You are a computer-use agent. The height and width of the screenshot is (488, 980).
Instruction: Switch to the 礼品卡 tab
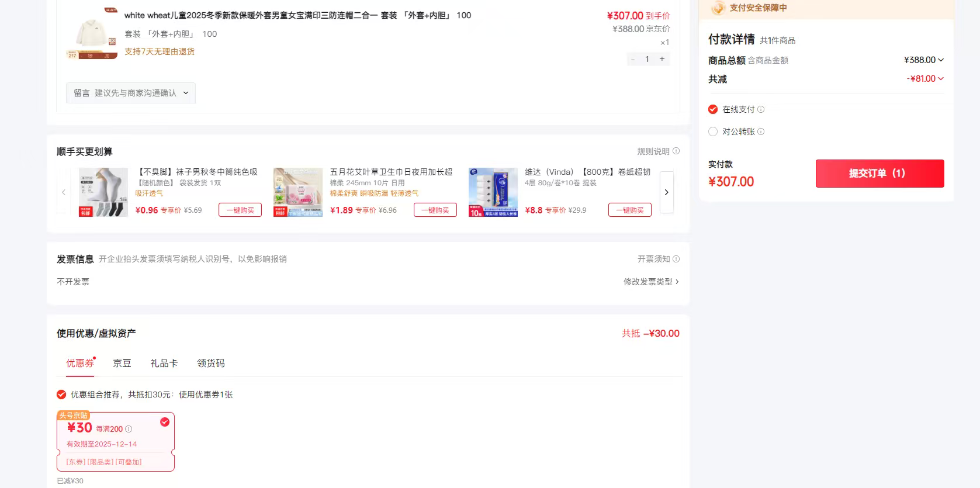164,363
